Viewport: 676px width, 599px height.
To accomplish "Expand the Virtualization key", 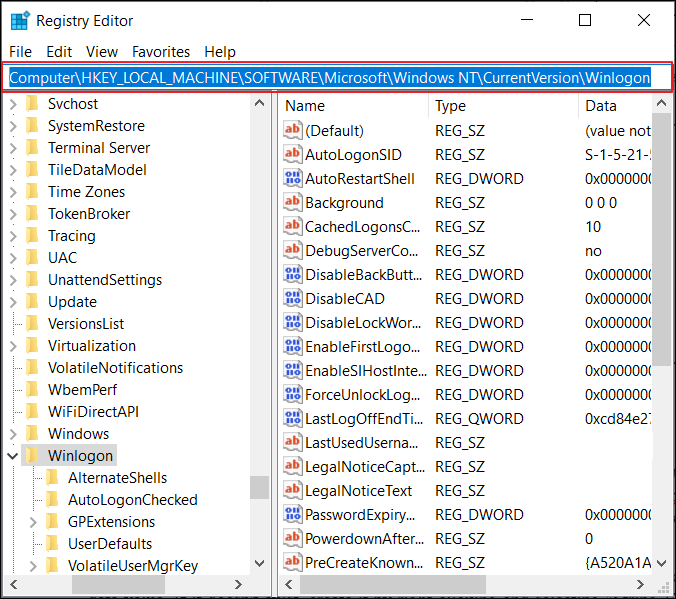I will [x=13, y=346].
